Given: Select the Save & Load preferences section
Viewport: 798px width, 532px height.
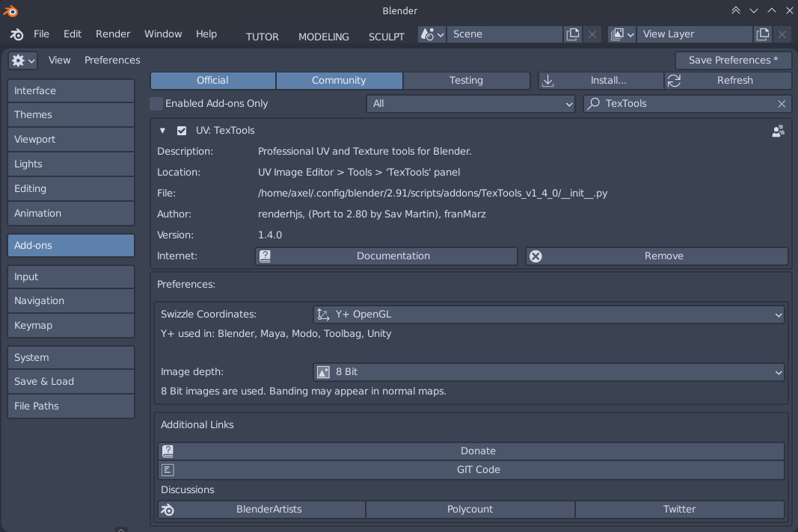Looking at the screenshot, I should click(71, 382).
